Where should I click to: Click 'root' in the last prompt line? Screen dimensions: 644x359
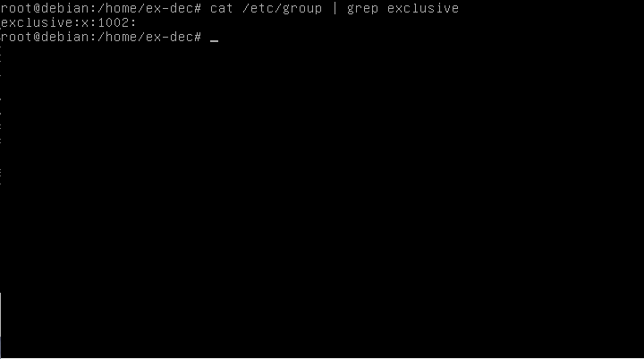(17, 37)
